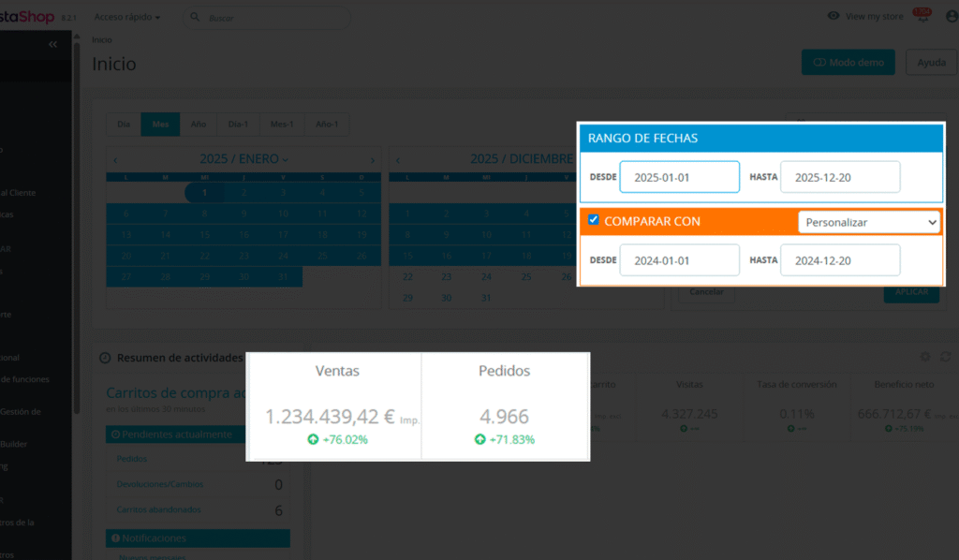Click the Ayuda button

[930, 63]
